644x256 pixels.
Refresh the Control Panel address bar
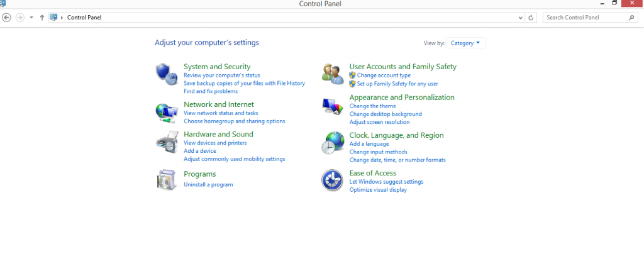(531, 18)
